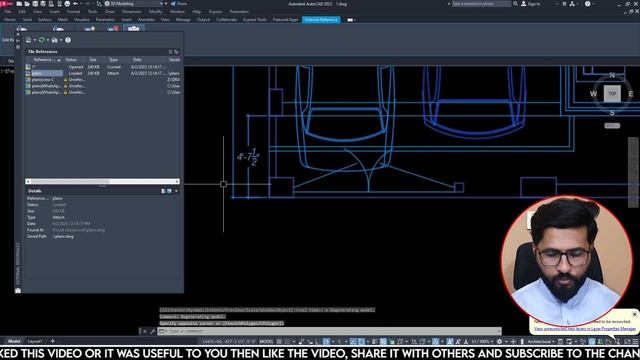Switch to the Annotate ribbon tab
Image resolution: width=640 pixels, height=360 pixels.
[x=146, y=19]
